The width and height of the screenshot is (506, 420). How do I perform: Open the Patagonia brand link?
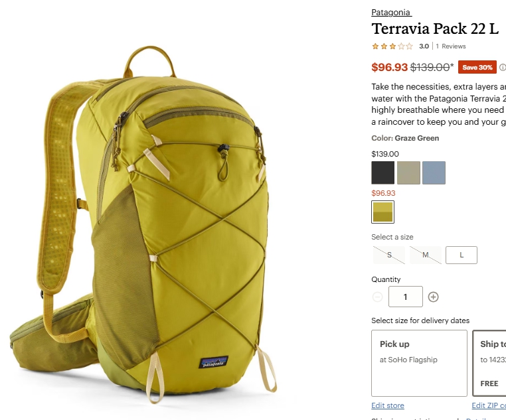pos(391,12)
